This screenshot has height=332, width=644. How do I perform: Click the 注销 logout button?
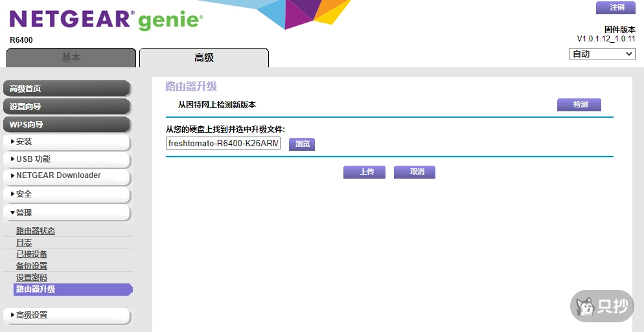point(615,8)
